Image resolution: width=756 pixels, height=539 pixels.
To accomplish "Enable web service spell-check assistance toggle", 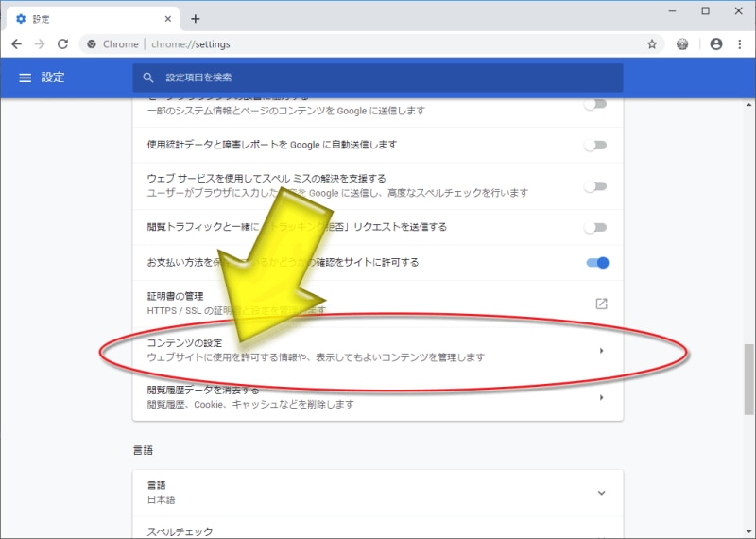I will 595,186.
